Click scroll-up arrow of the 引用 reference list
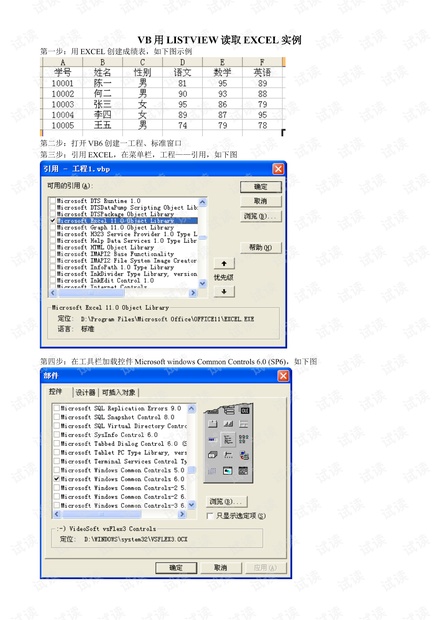The image size is (440, 620). [202, 202]
